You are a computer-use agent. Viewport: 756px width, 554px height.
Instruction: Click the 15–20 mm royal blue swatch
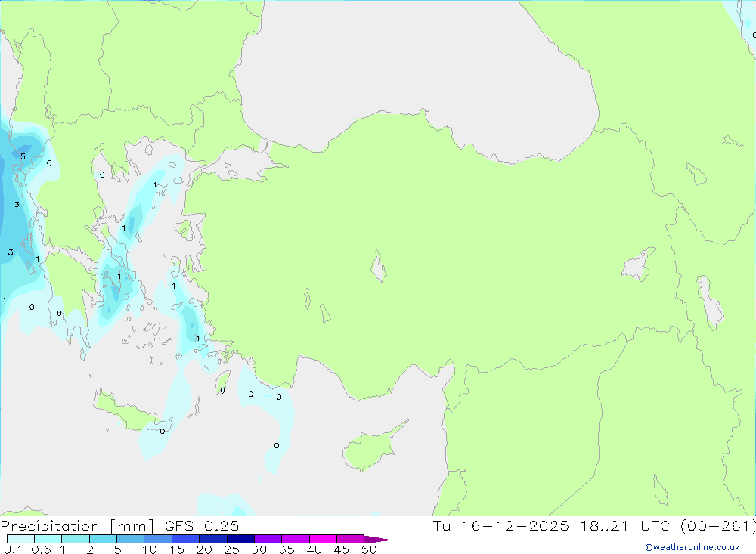(185, 539)
